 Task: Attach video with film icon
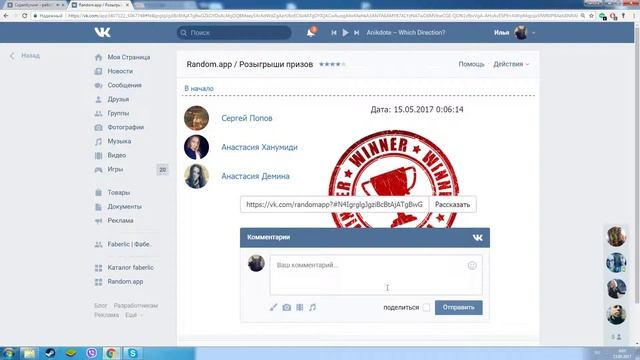coord(300,307)
